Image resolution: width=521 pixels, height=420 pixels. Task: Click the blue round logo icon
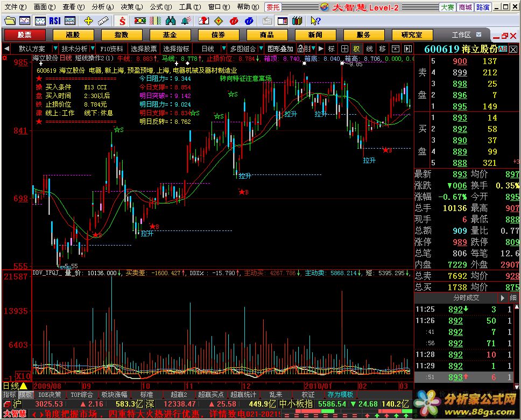pyautogui.click(x=249, y=22)
